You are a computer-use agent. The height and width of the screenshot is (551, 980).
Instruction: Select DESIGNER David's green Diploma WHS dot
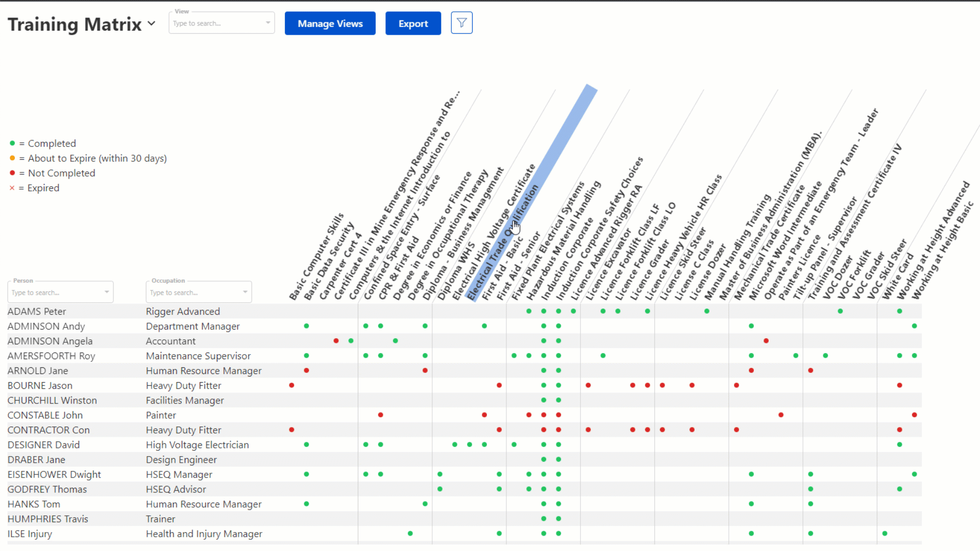[455, 444]
